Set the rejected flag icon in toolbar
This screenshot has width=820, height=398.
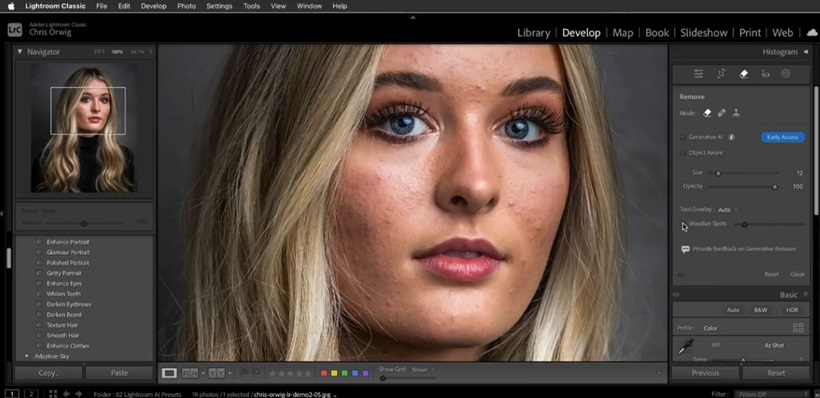(x=256, y=373)
